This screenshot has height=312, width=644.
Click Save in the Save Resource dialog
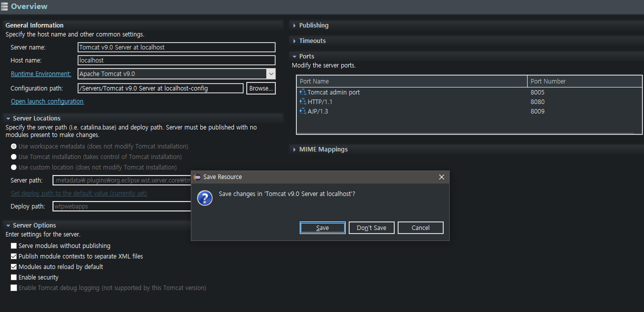click(322, 228)
